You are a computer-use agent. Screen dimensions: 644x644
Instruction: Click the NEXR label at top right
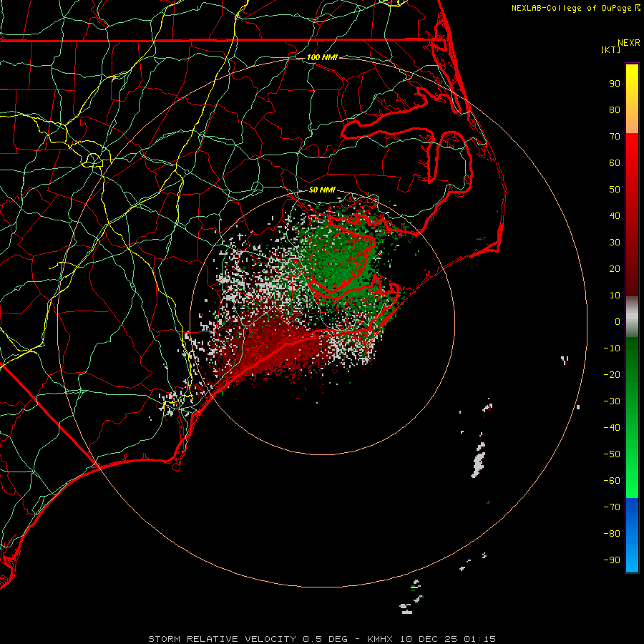tap(629, 43)
